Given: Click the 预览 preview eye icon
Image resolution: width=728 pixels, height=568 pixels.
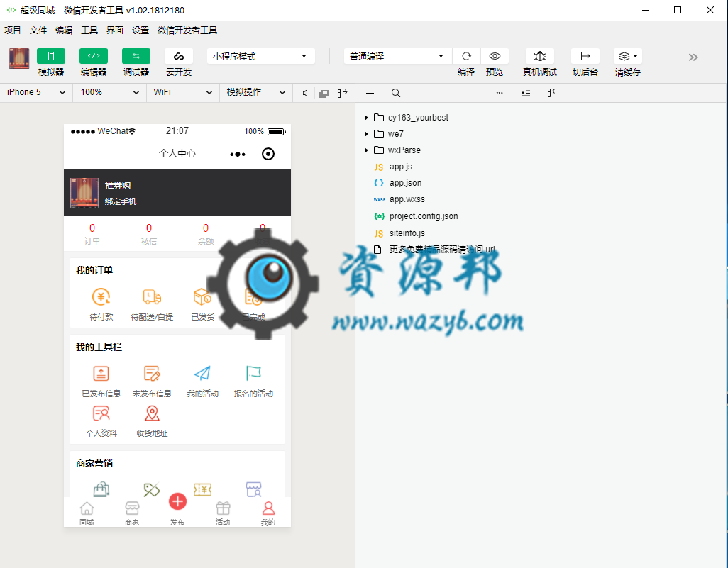Looking at the screenshot, I should (495, 56).
